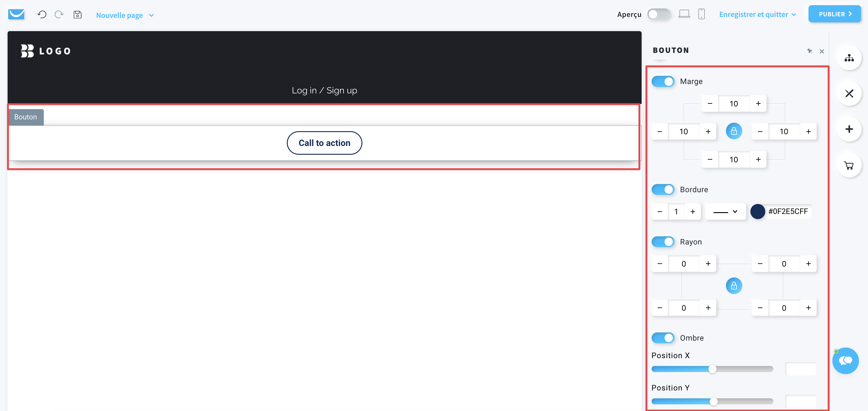This screenshot has height=411, width=868.
Task: Switch to desktop preview view
Action: [x=684, y=14]
